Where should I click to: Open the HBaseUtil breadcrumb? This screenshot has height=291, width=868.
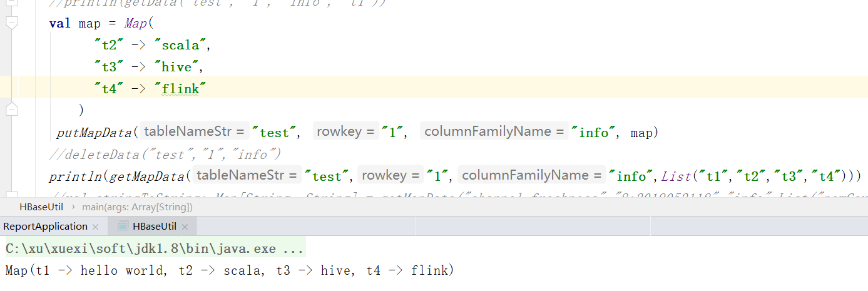coord(41,207)
